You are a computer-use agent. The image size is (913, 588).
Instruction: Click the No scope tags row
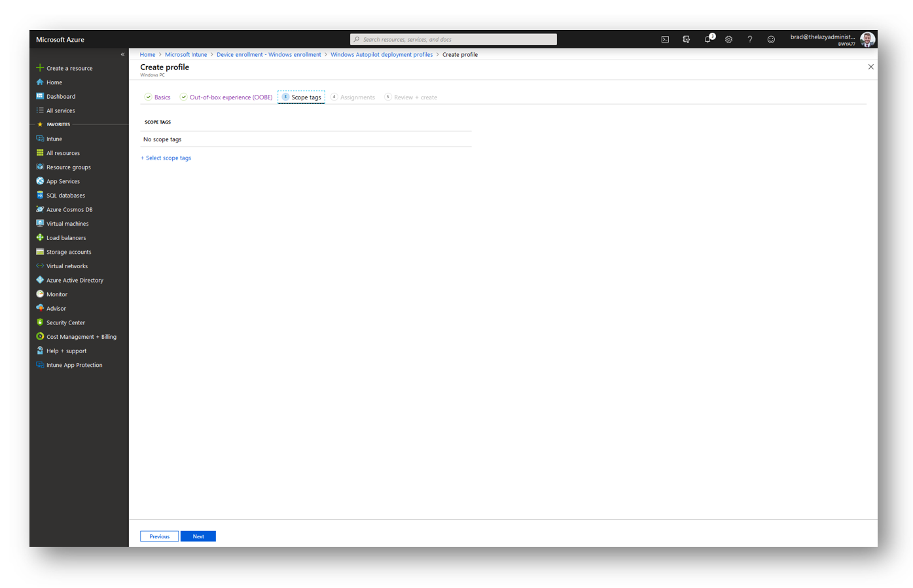click(306, 139)
